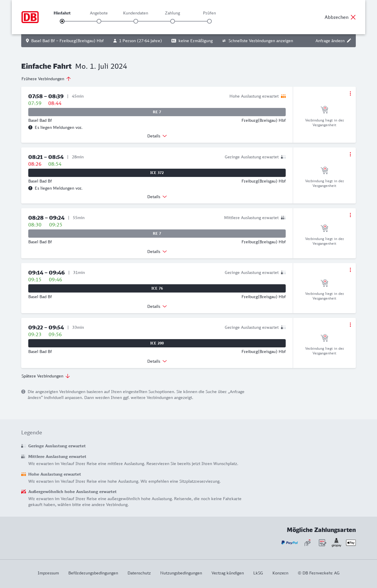Click the giropay payment icon
This screenshot has height=588, width=377.
point(336,543)
